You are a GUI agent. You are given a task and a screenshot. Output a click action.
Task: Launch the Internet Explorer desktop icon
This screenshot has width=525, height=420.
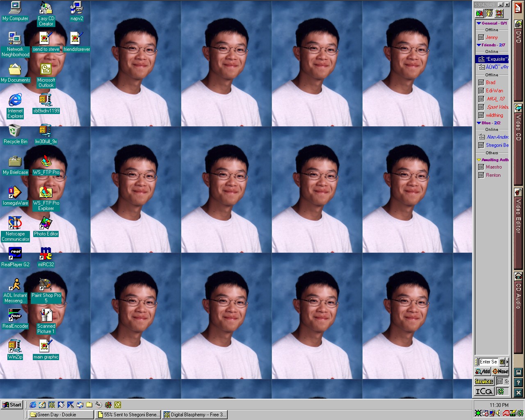15,106
